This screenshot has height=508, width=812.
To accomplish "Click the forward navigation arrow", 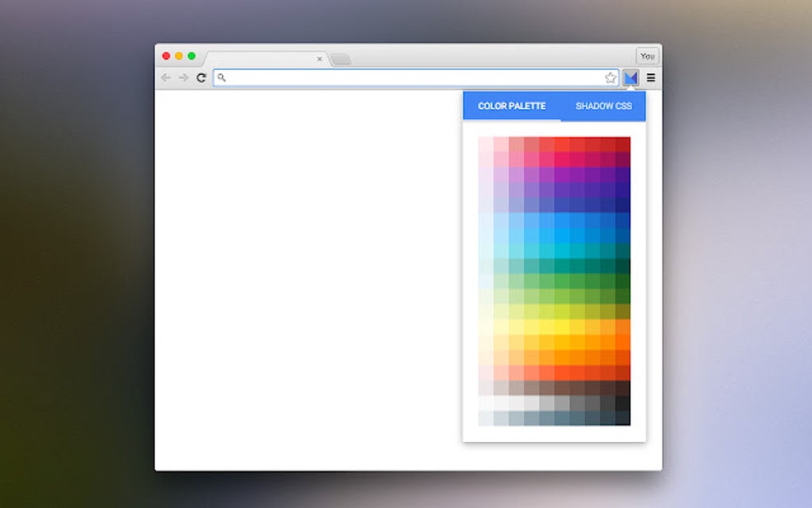I will coord(183,78).
